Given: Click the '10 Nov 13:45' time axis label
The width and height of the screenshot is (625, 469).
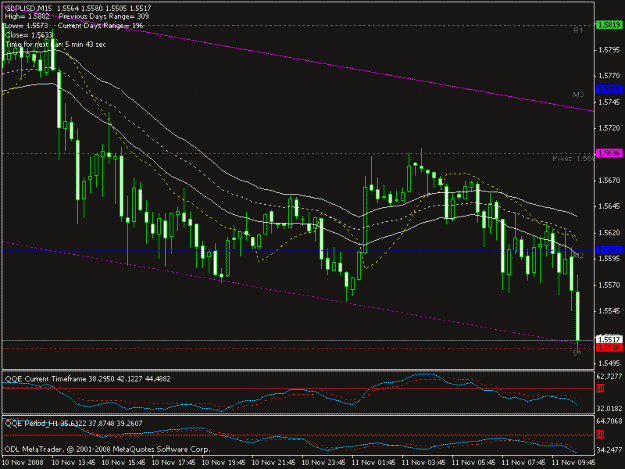Looking at the screenshot, I should (x=74, y=463).
